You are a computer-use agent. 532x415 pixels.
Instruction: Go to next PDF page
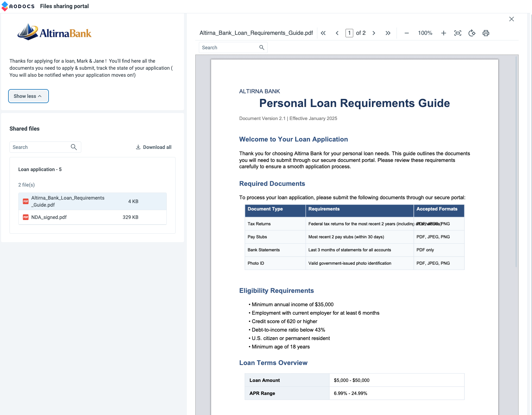coord(374,33)
